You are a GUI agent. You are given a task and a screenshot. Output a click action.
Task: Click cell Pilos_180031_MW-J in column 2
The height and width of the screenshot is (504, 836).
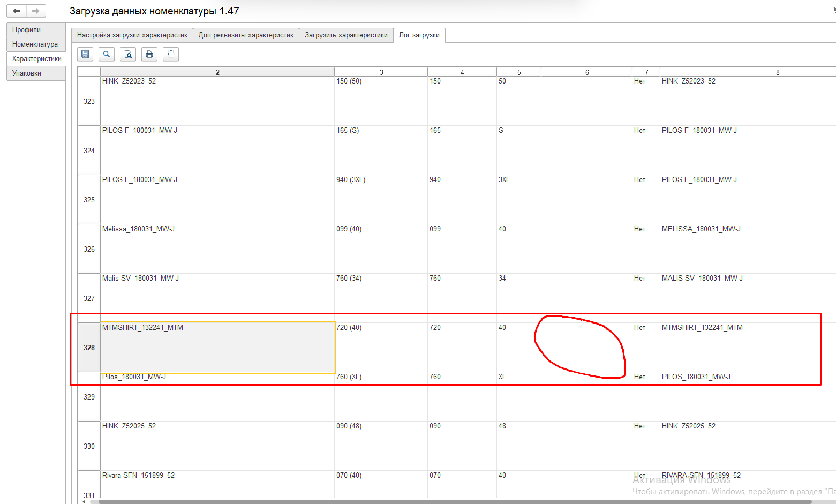(x=217, y=397)
